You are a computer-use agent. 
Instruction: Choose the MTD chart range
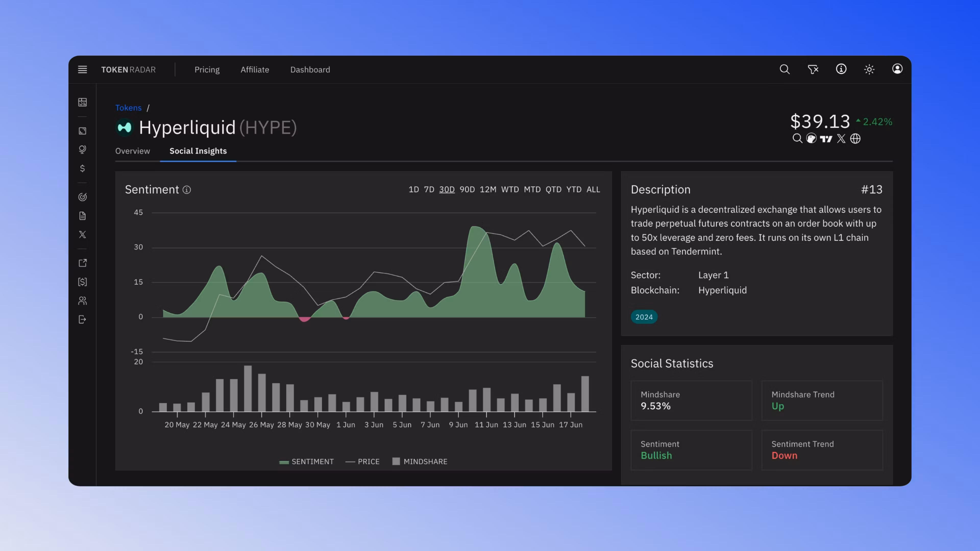click(532, 189)
